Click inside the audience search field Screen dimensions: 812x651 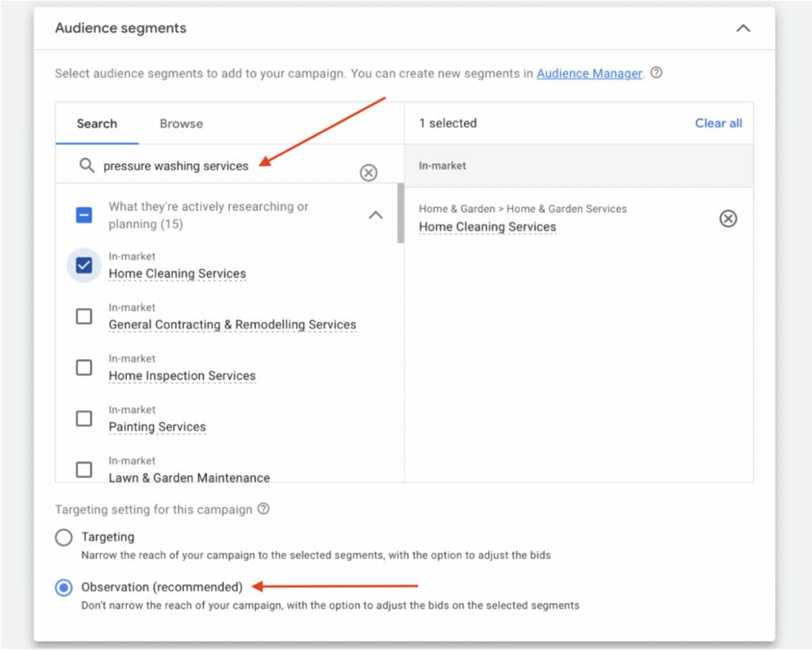[x=198, y=166]
